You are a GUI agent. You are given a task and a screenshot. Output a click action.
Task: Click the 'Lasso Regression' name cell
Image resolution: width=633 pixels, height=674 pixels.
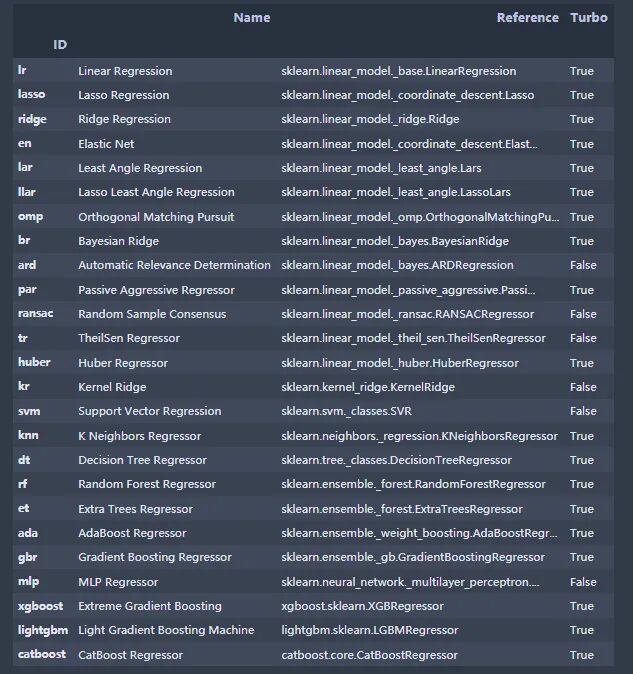pos(124,95)
